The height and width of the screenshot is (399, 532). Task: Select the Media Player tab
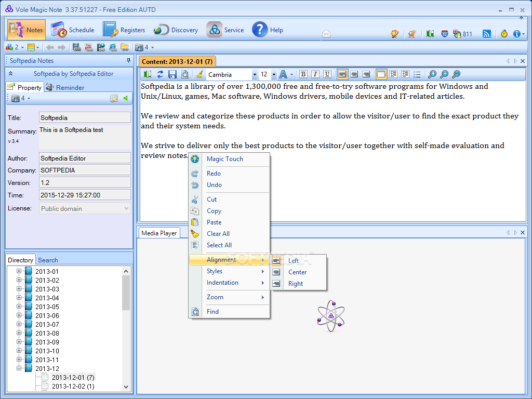[x=159, y=233]
